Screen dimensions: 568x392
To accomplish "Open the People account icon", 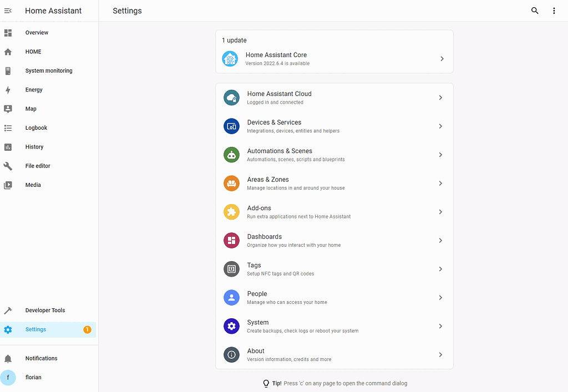I will 231,297.
